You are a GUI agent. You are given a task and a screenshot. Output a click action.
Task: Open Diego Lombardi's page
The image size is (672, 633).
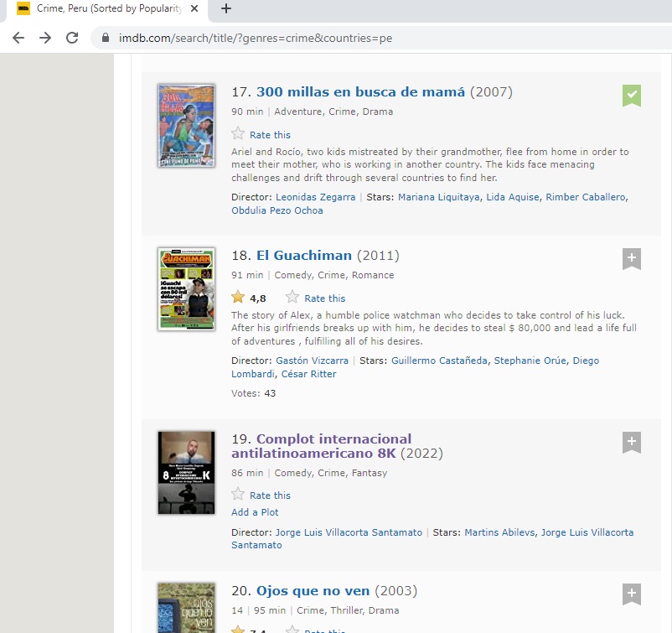pyautogui.click(x=586, y=361)
